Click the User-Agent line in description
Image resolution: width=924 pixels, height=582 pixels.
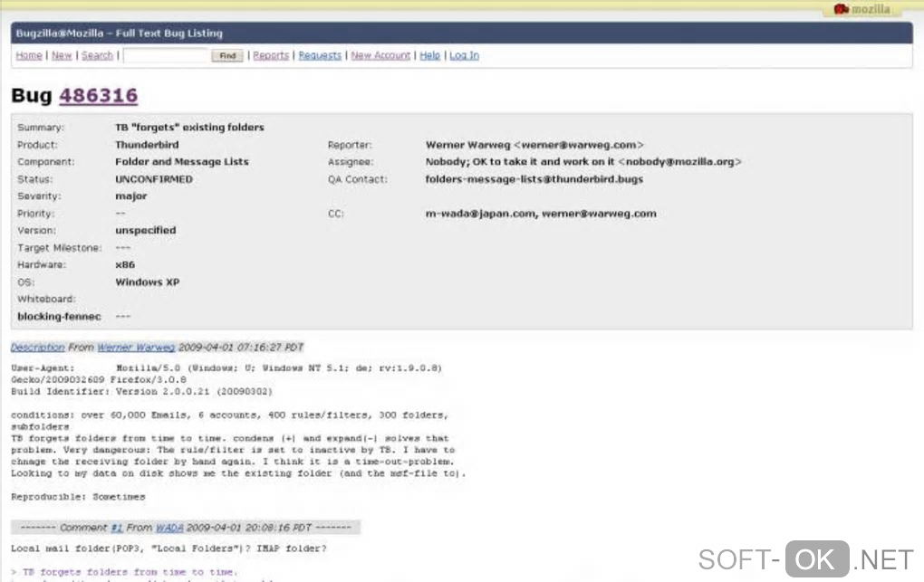tap(226, 368)
